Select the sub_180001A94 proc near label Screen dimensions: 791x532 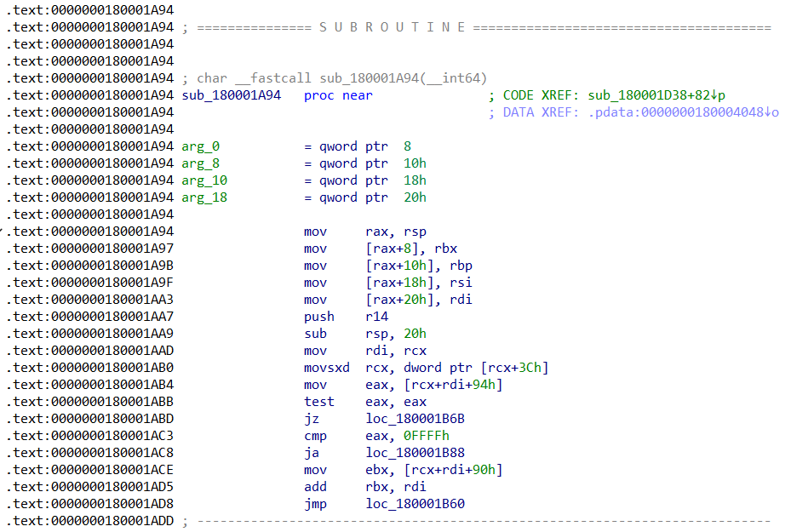[x=231, y=95]
